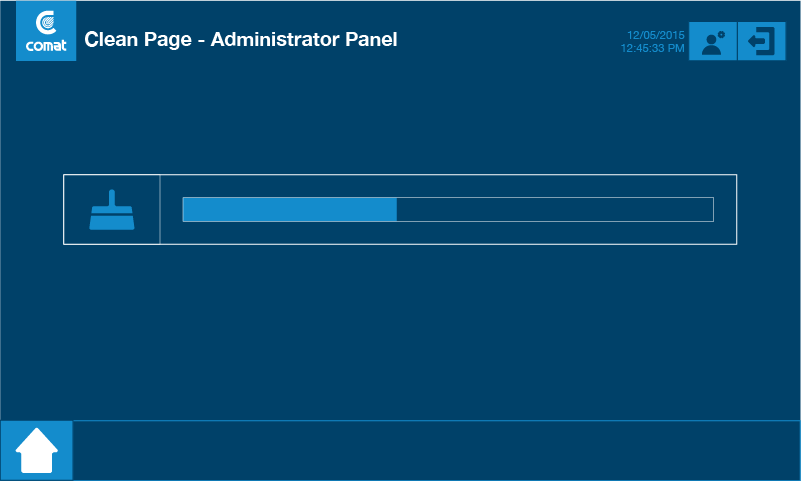Viewport: 801px width, 481px height.
Task: Click the swirl emblem above Comat text
Action: (x=46, y=24)
